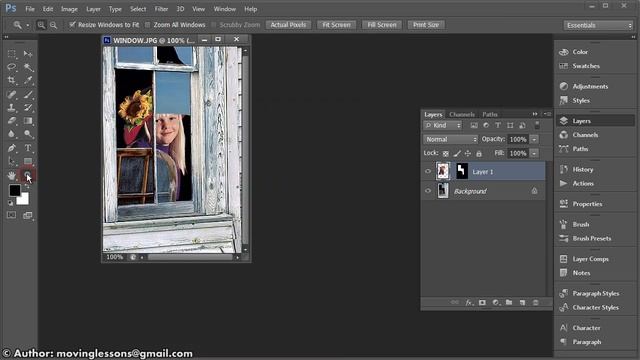Click the Actual Pixels button
The height and width of the screenshot is (360, 640).
coord(288,25)
